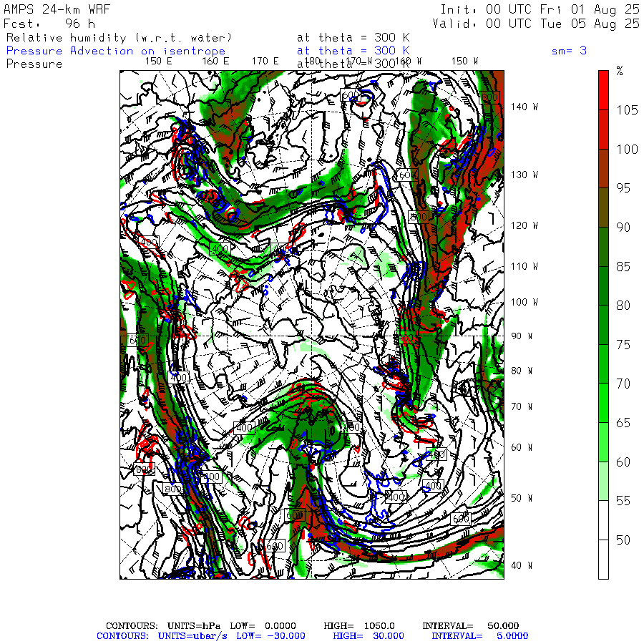Click the '50 W' longitude label
The image size is (644, 644).
(522, 498)
